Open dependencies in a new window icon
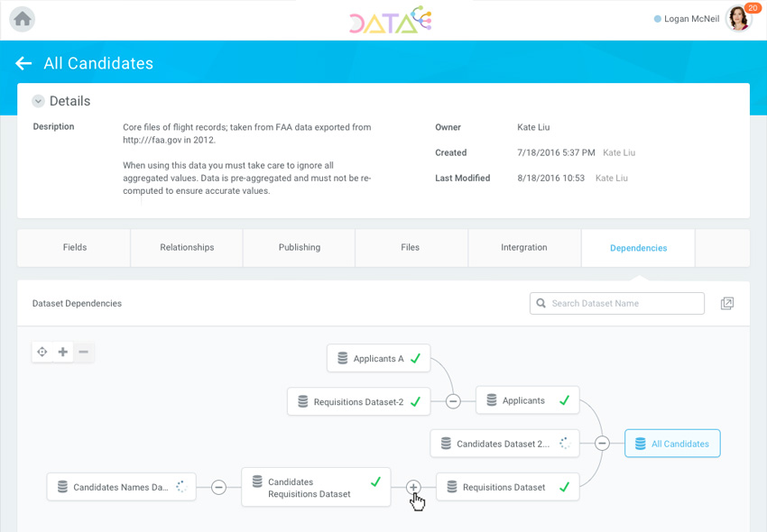The width and height of the screenshot is (767, 532). click(x=727, y=304)
